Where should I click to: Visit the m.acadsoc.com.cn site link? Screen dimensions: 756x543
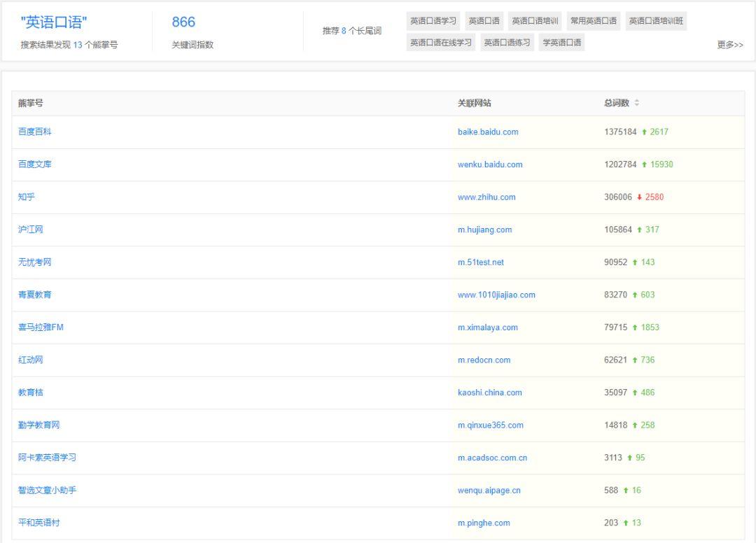[x=492, y=457]
